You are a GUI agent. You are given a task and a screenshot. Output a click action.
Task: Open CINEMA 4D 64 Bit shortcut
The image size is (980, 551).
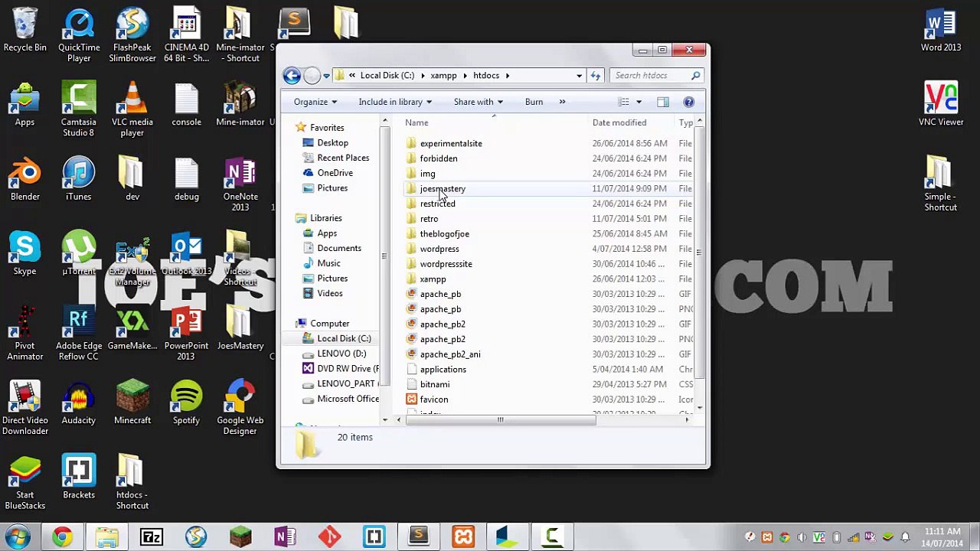(x=186, y=35)
